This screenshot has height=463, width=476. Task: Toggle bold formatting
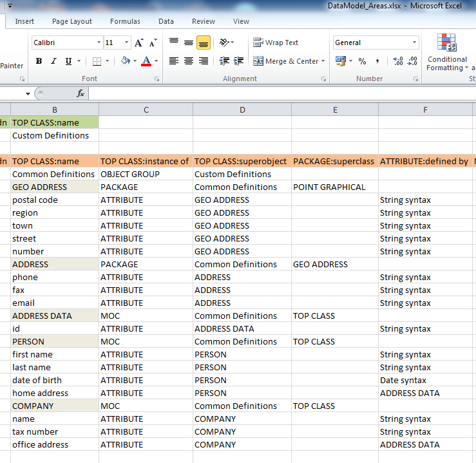[x=39, y=61]
